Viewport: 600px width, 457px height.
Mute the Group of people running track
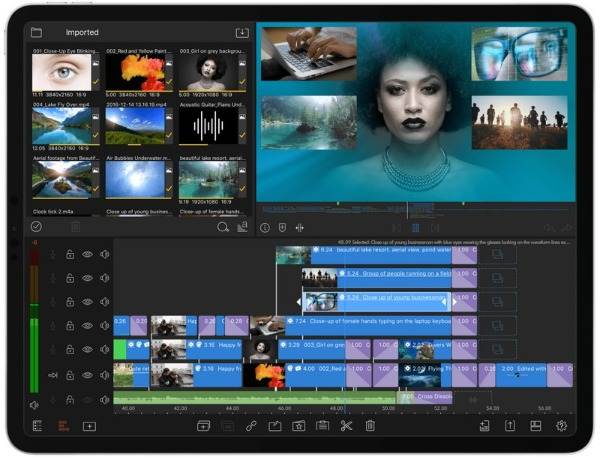click(104, 278)
